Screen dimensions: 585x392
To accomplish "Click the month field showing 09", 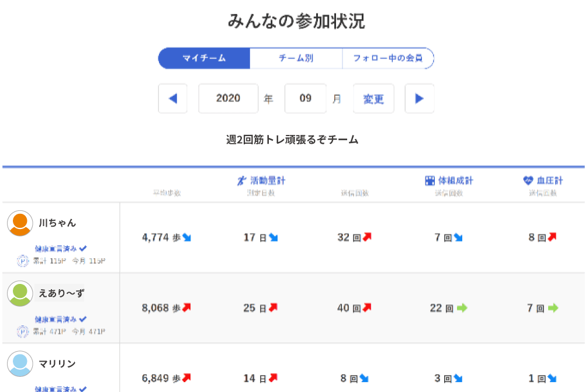I will coord(306,99).
